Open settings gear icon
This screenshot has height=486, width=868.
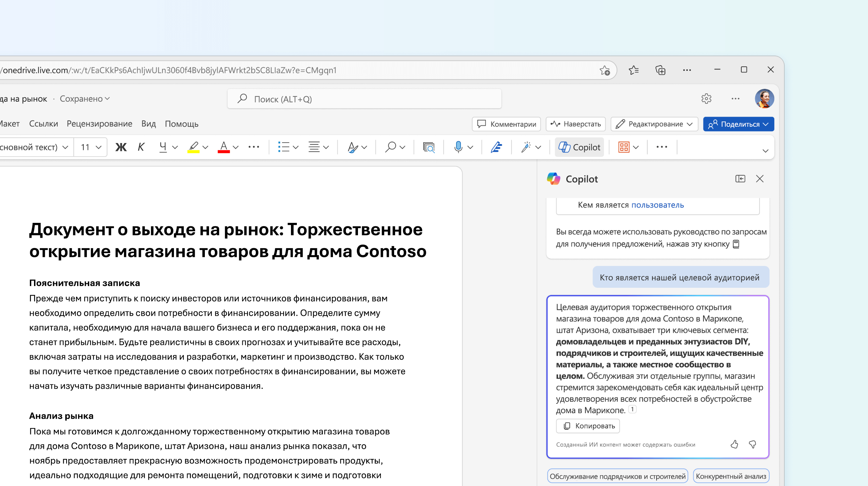click(x=706, y=99)
